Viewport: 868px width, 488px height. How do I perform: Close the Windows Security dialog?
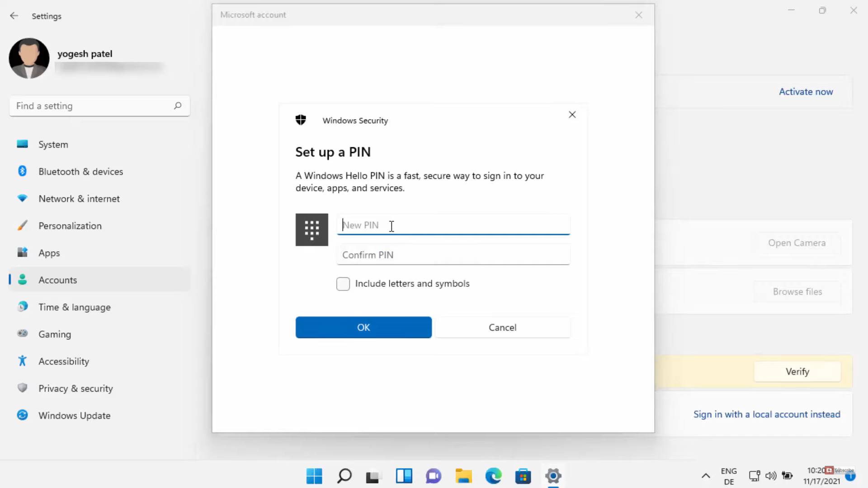(572, 115)
